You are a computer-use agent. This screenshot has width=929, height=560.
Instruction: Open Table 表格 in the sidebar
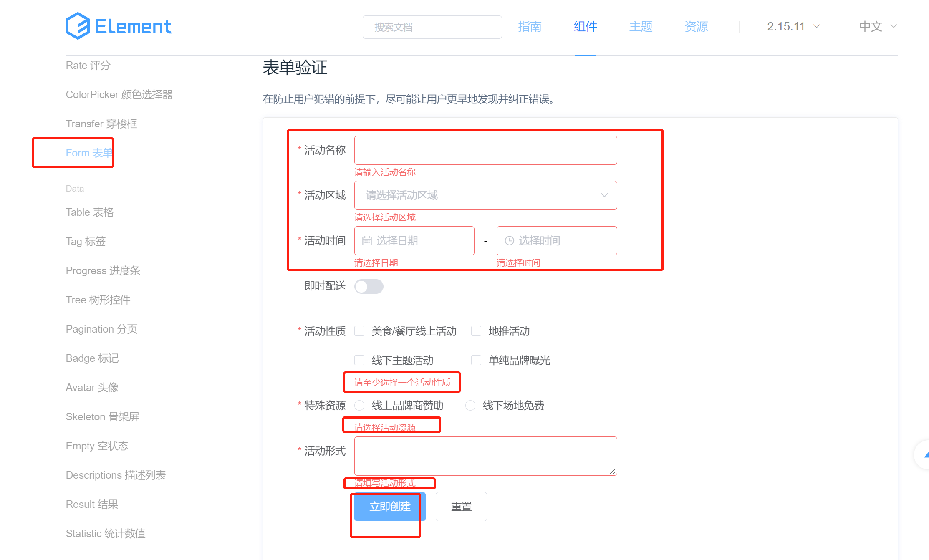click(x=90, y=212)
